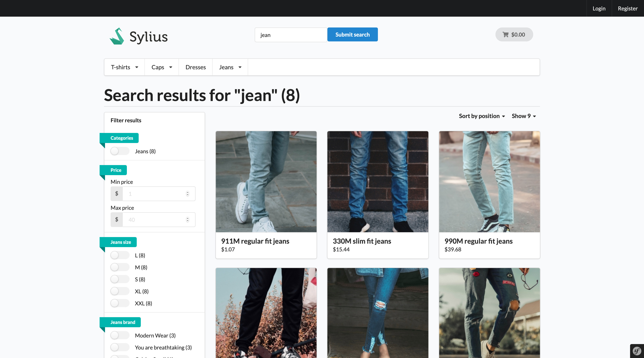
Task: Enable the You are breathtaking brand filter
Action: click(120, 347)
